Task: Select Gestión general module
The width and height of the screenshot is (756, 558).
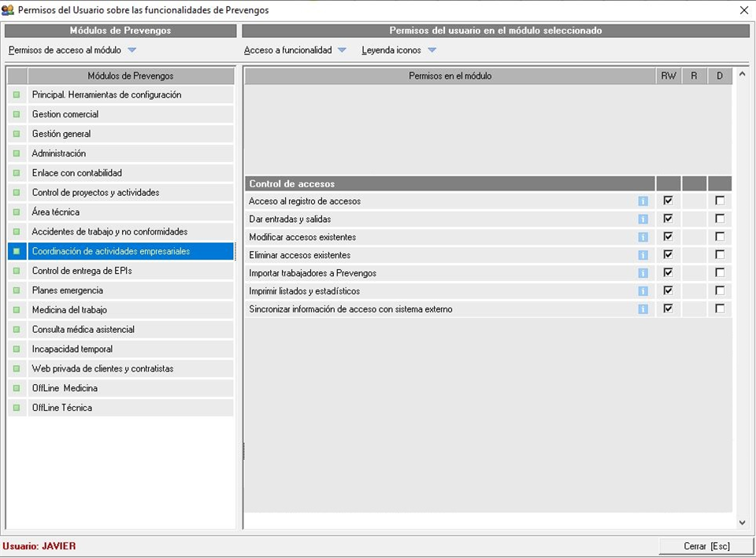Action: point(61,134)
